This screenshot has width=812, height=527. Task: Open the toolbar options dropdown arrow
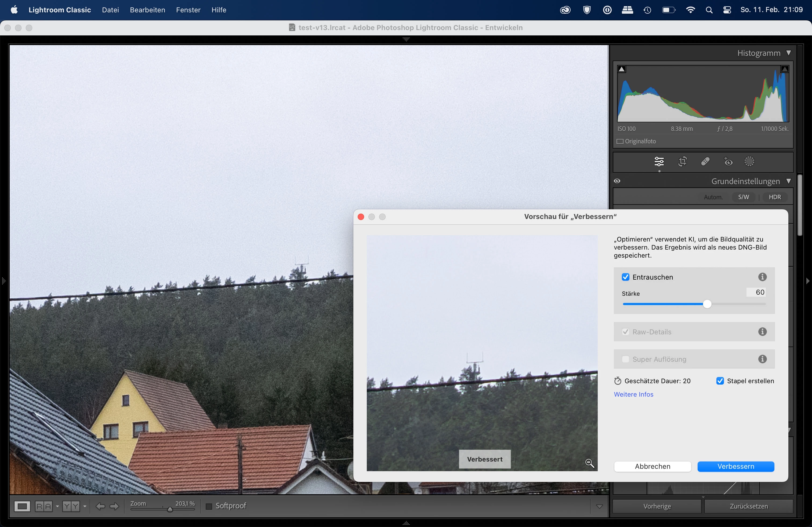tap(599, 506)
